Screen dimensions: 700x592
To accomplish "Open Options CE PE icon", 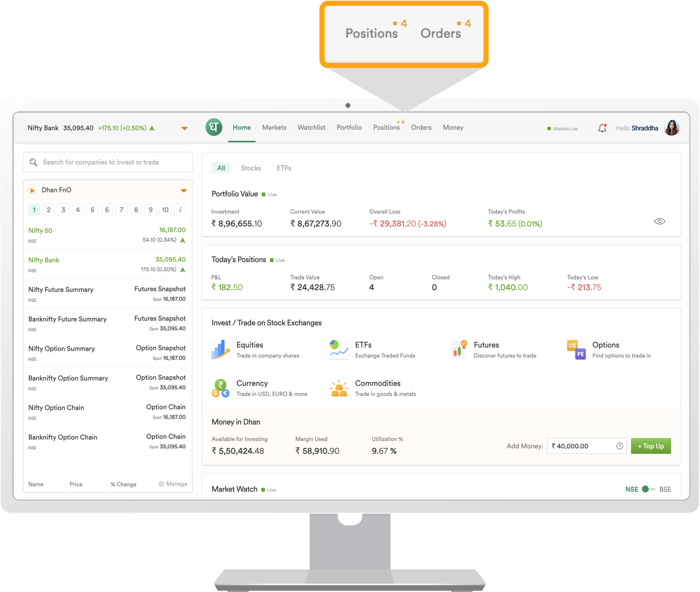I will pyautogui.click(x=576, y=349).
